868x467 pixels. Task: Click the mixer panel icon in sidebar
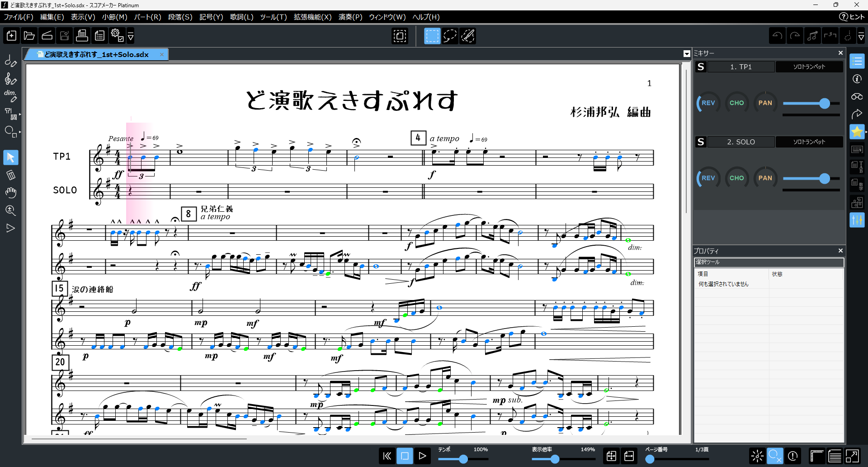click(x=857, y=220)
